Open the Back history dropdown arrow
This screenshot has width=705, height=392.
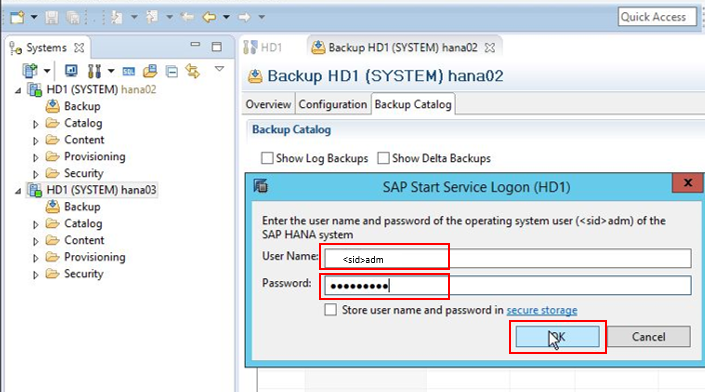point(227,18)
